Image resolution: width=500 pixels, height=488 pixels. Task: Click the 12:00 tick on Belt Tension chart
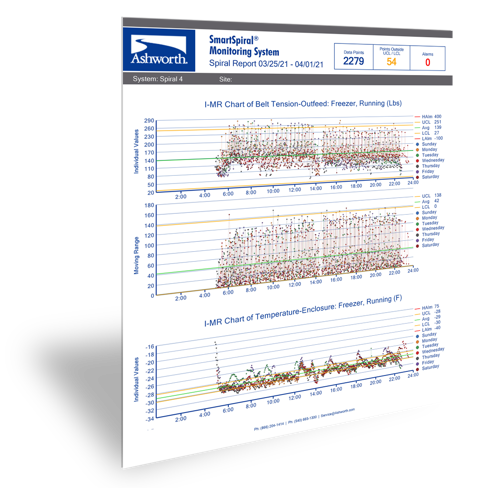point(295,190)
